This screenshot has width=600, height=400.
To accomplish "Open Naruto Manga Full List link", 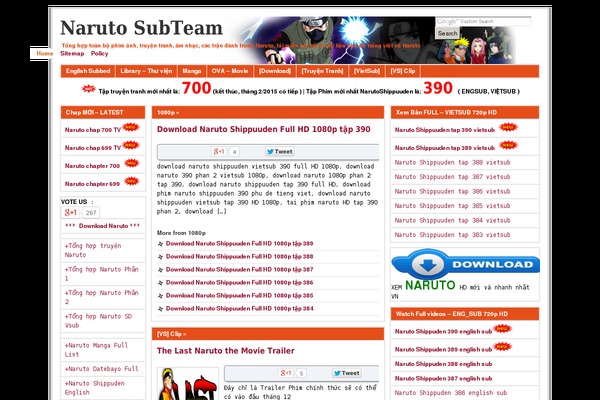I will pyautogui.click(x=96, y=350).
